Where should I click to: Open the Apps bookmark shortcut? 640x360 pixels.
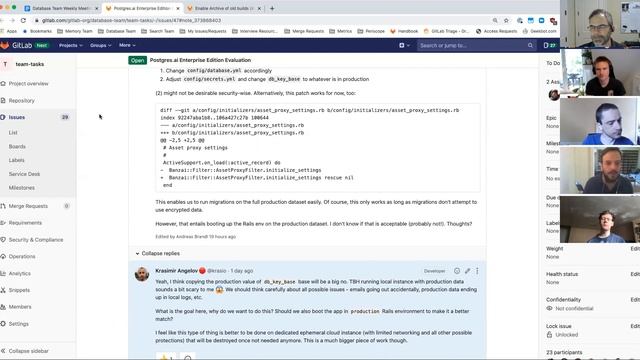click(x=9, y=31)
